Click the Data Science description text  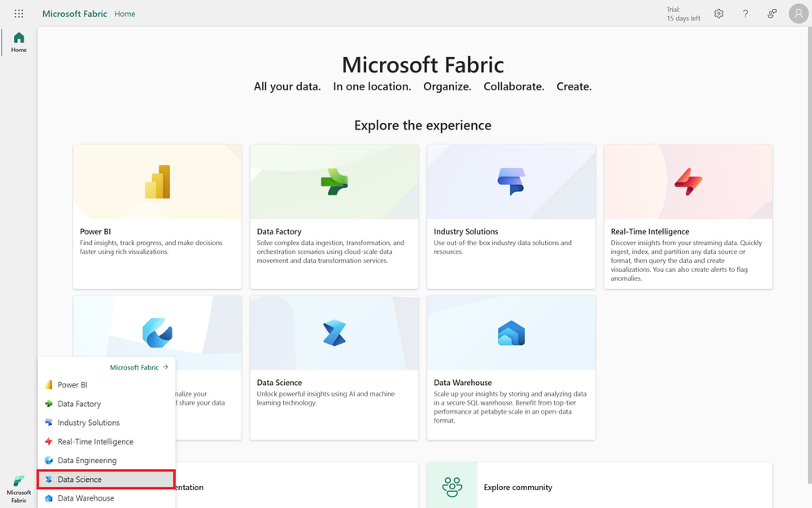pyautogui.click(x=325, y=398)
